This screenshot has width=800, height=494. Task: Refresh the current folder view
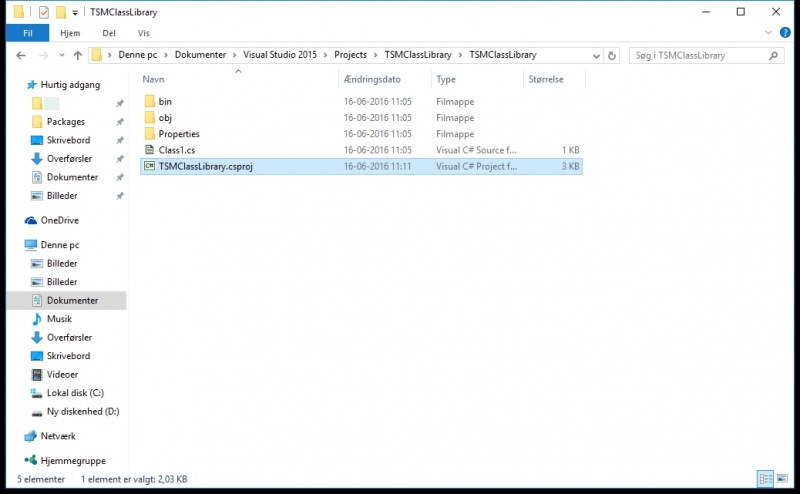(x=612, y=55)
